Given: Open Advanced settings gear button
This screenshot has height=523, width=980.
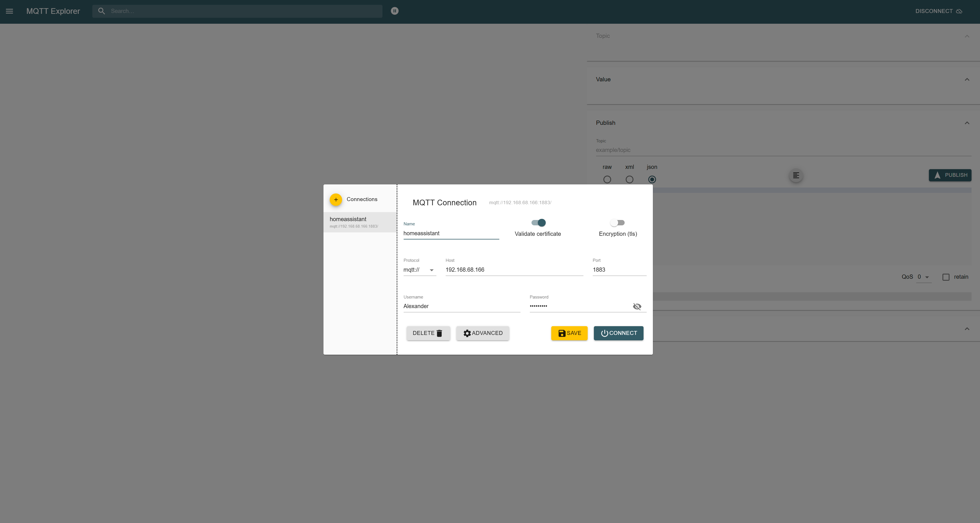Looking at the screenshot, I should (x=482, y=333).
